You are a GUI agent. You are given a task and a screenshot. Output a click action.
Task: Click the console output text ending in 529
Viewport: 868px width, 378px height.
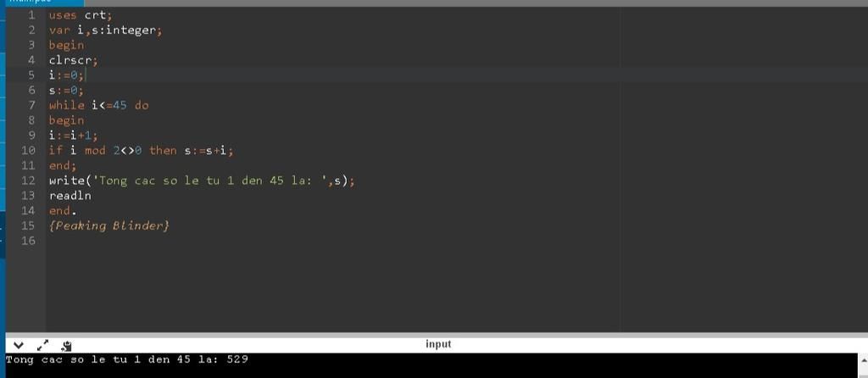(127, 359)
